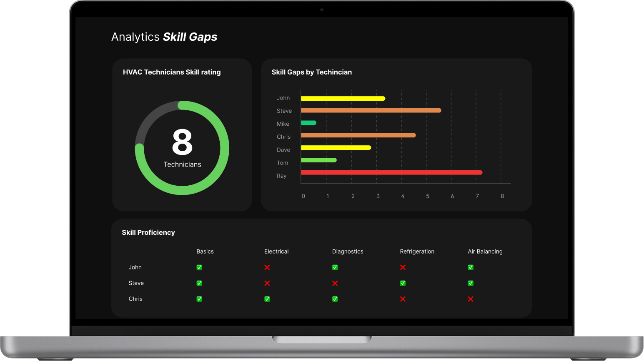Click Steve's Basics green checkmark
Screen dimensions: 644x361
(x=199, y=283)
